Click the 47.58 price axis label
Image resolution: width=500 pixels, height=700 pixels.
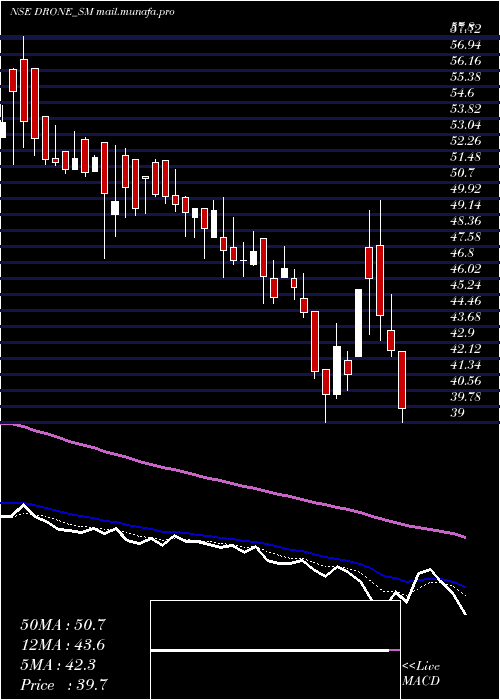click(x=466, y=237)
